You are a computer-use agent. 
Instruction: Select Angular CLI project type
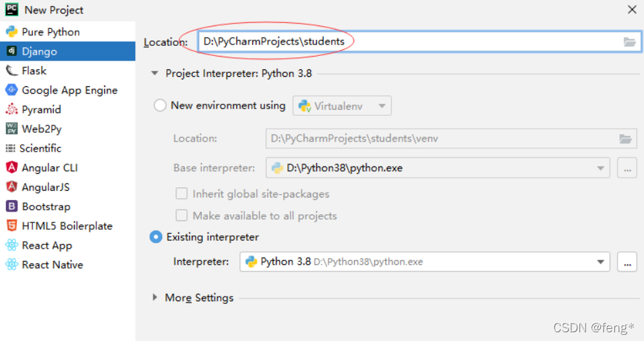click(x=67, y=168)
